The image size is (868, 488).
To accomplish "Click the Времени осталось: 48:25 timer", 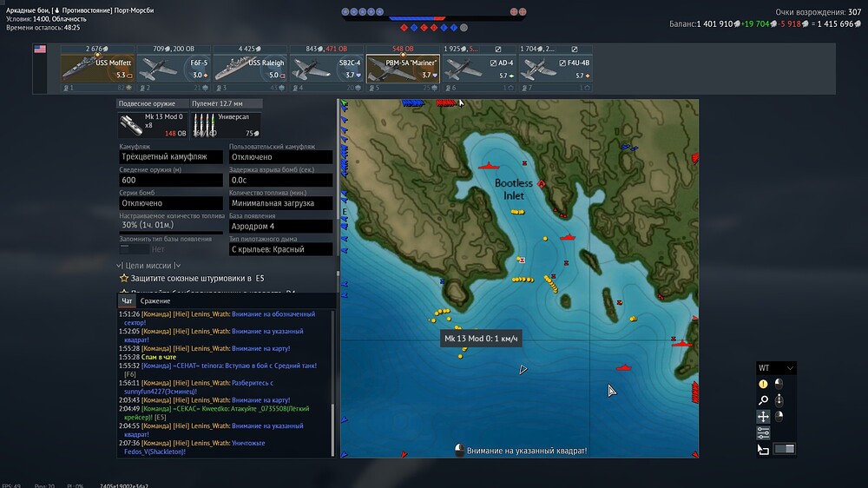I will coord(43,27).
